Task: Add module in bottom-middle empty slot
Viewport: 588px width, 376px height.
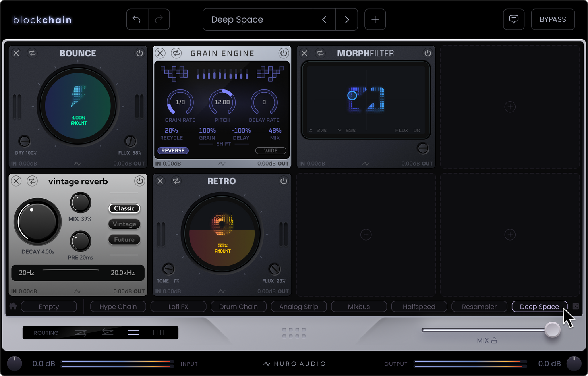Action: [x=366, y=235]
